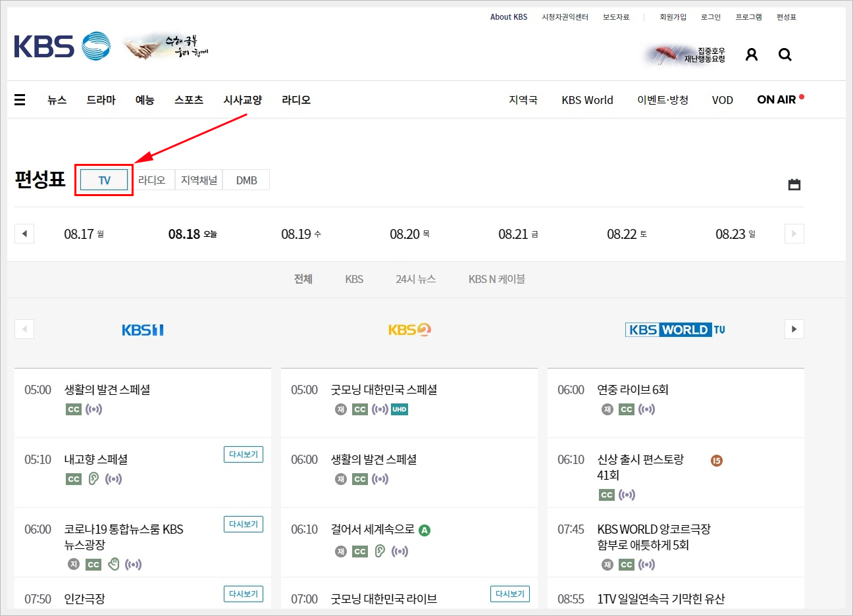The height and width of the screenshot is (616, 853).
Task: Open the 드라마 menu
Action: point(101,100)
